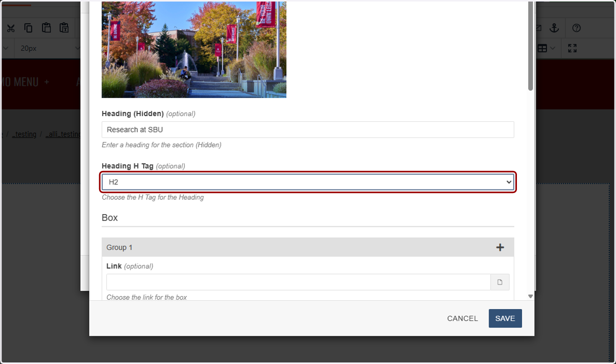Click the Cut scissors icon in editor toolbar

(11, 28)
